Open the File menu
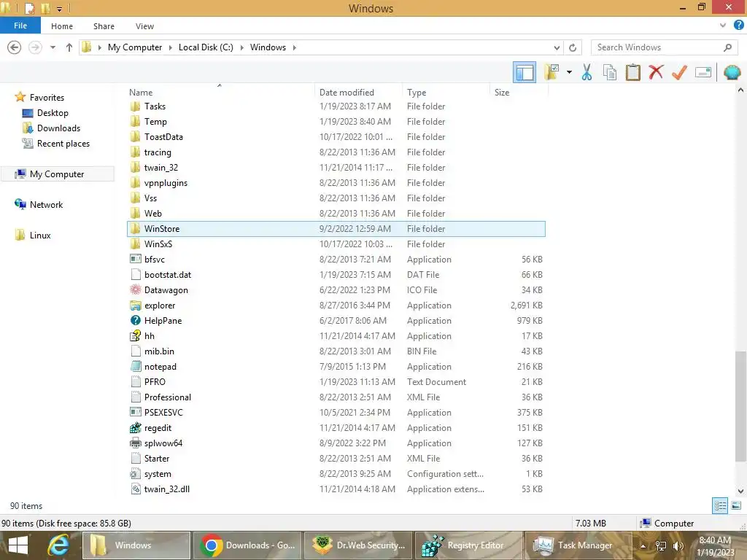Image resolution: width=747 pixels, height=560 pixels. [20, 26]
